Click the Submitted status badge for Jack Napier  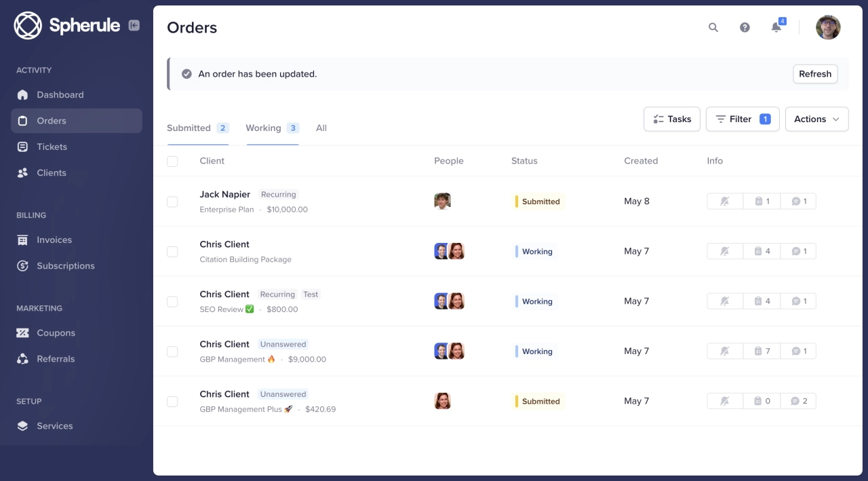tap(539, 201)
